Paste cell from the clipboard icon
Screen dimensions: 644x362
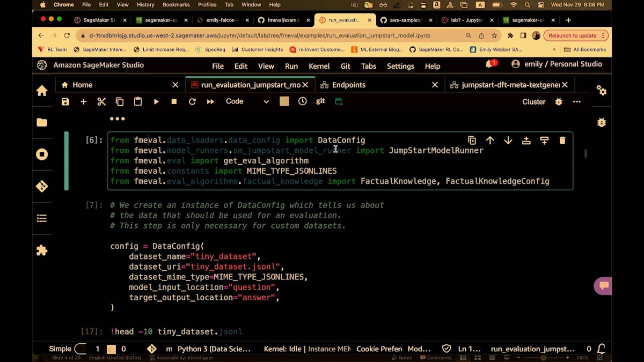pyautogui.click(x=138, y=101)
